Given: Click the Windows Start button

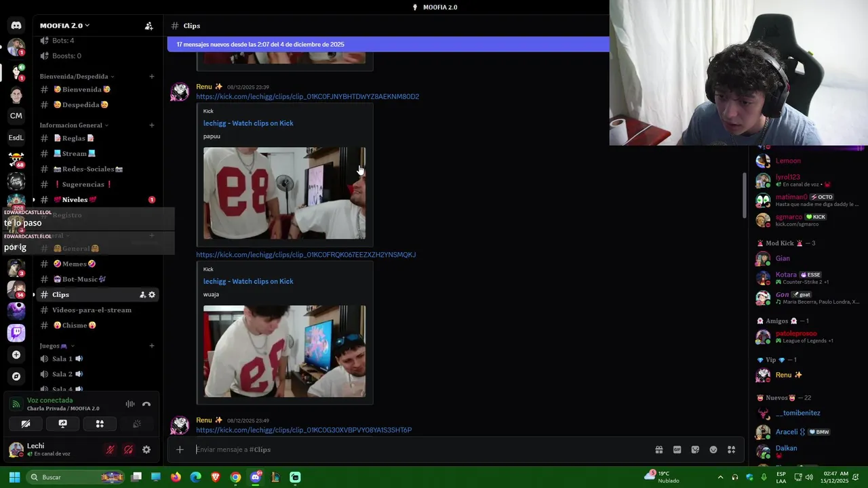Looking at the screenshot, I should [x=14, y=477].
